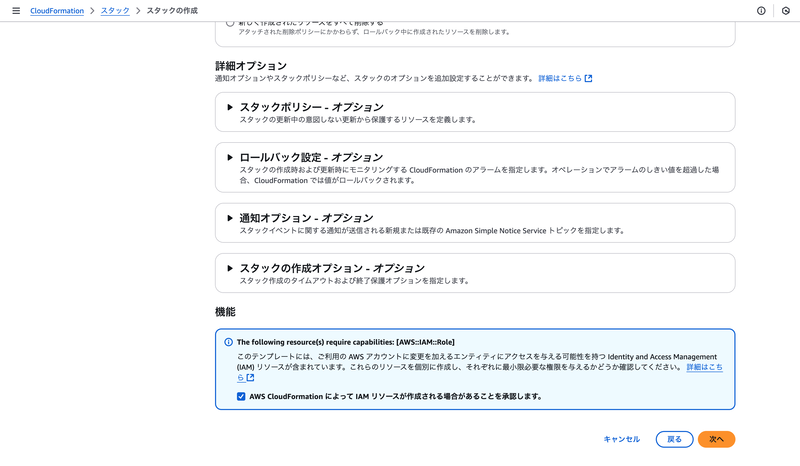Viewport: 800px width, 466px height.
Task: Go to スタック breadcrumb link
Action: (115, 11)
